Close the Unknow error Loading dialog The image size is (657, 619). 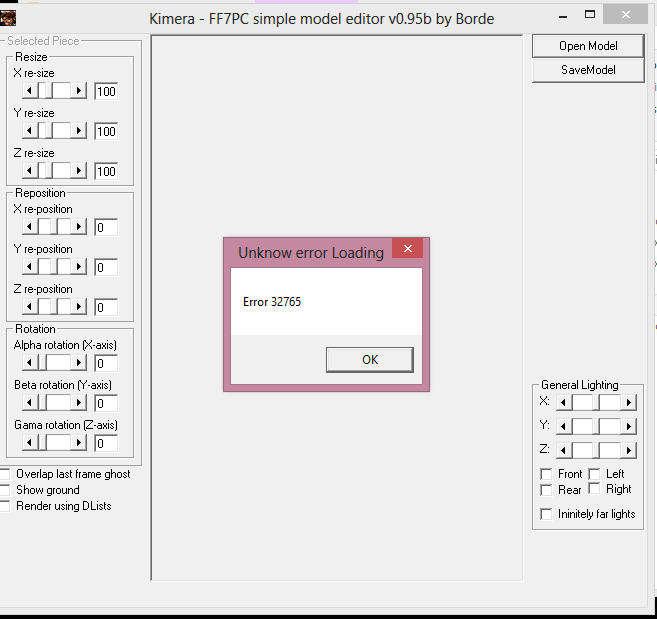click(407, 249)
